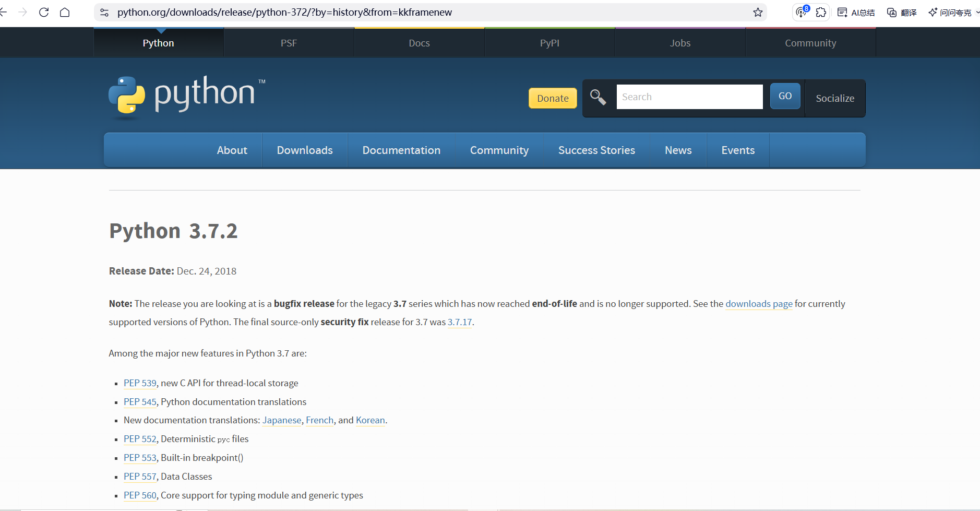This screenshot has width=980, height=511.
Task: Click the AI总结 toolbar button
Action: point(856,13)
